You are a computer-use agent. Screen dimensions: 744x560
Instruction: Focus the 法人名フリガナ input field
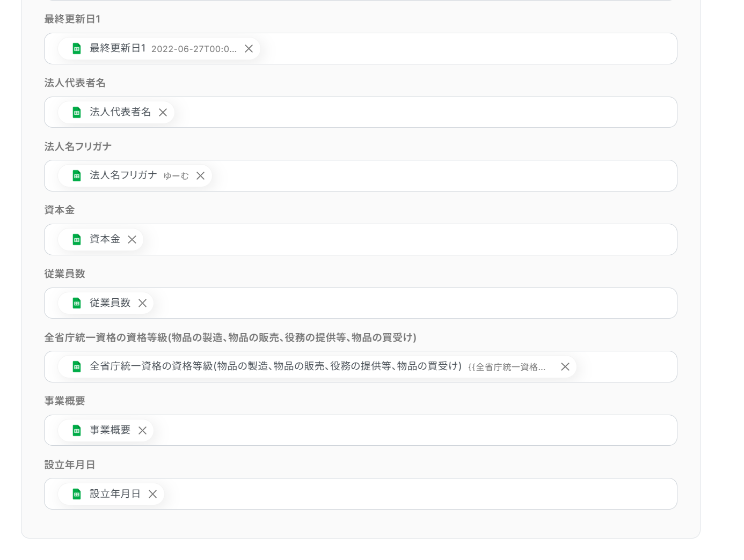click(x=361, y=176)
